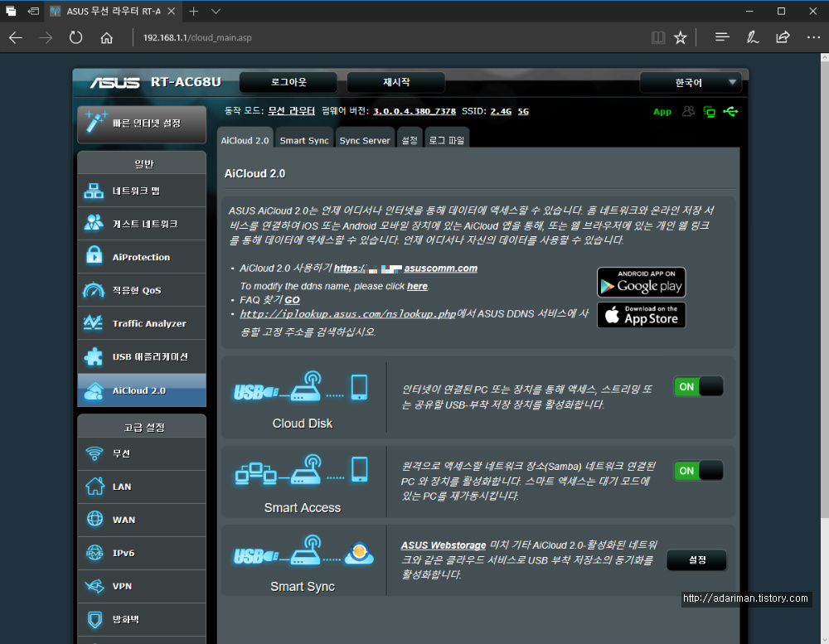Click the Smart Access diagram image
829x644 pixels.
coord(302,471)
